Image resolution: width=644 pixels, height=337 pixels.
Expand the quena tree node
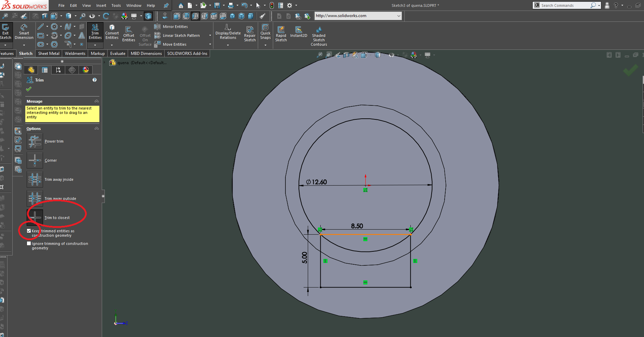[105, 63]
